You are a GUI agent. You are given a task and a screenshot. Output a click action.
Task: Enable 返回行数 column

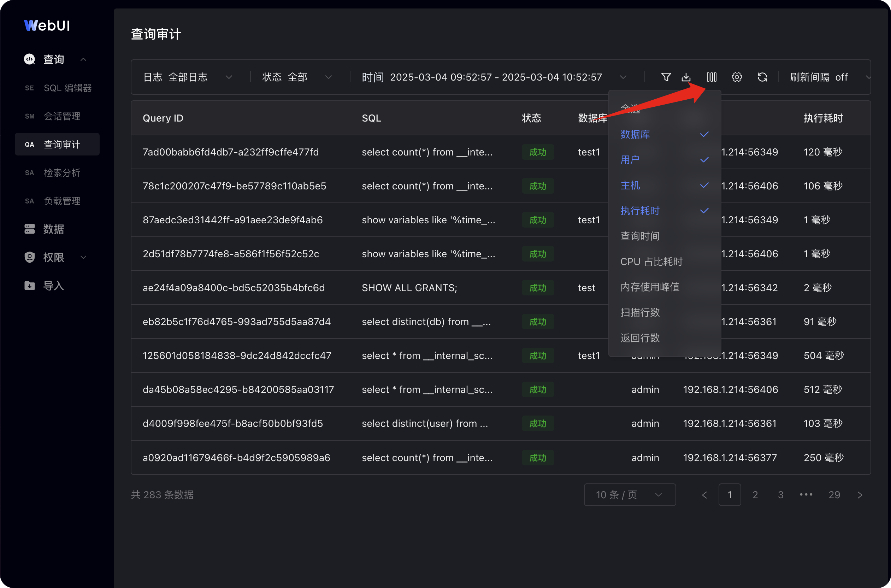click(664, 338)
